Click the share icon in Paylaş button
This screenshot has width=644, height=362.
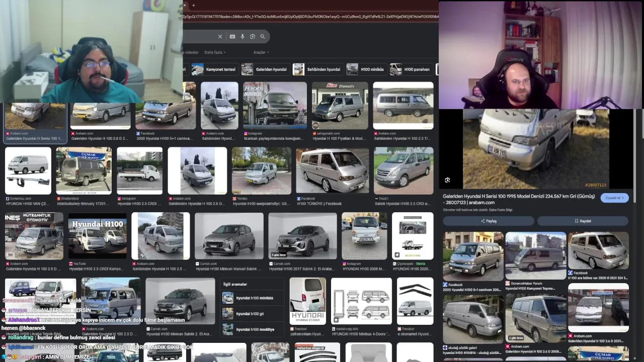click(x=483, y=221)
